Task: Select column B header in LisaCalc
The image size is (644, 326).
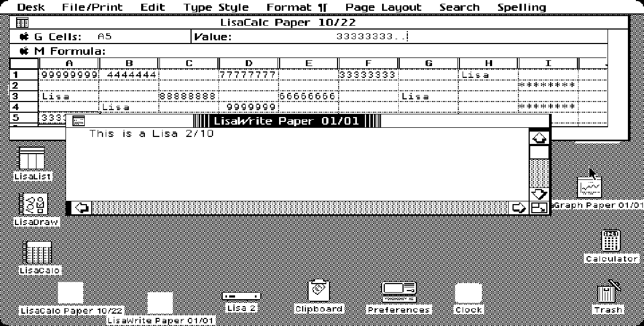Action: coord(129,63)
